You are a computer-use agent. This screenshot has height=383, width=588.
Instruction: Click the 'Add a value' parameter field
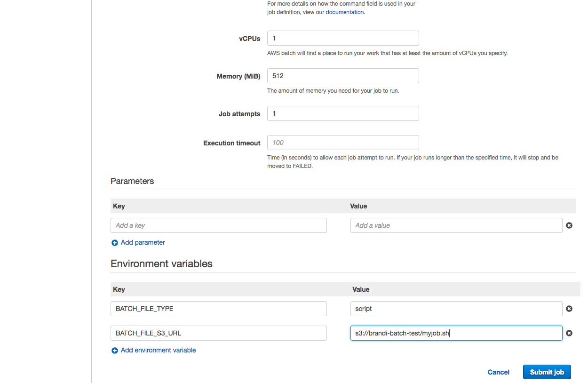[456, 225]
